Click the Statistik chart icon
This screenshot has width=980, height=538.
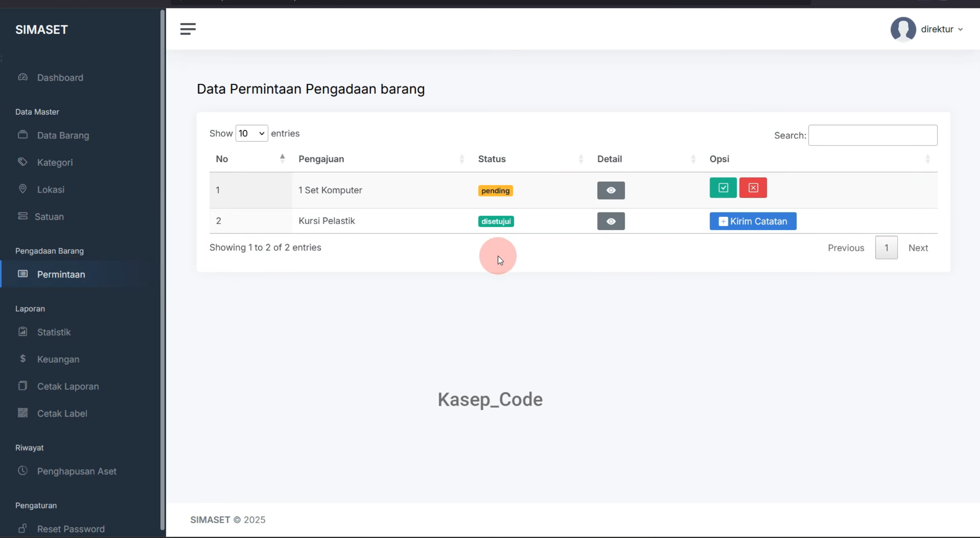pyautogui.click(x=23, y=332)
